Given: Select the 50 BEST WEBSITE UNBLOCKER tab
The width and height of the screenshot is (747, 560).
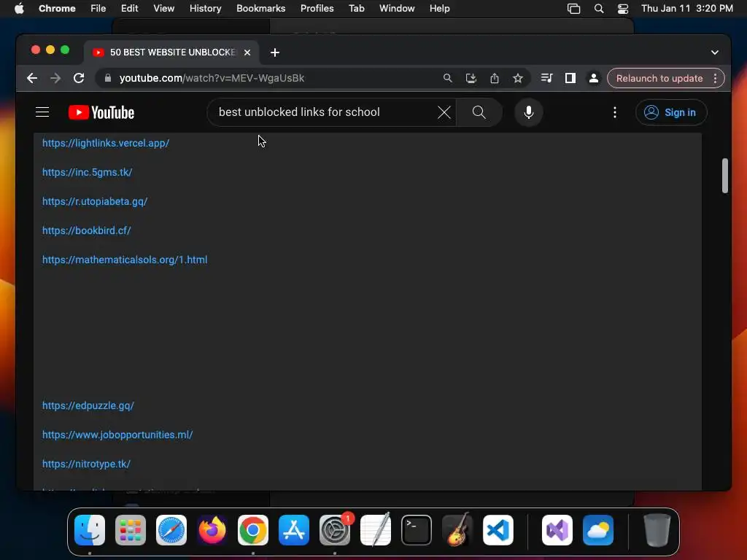Looking at the screenshot, I should [x=171, y=52].
